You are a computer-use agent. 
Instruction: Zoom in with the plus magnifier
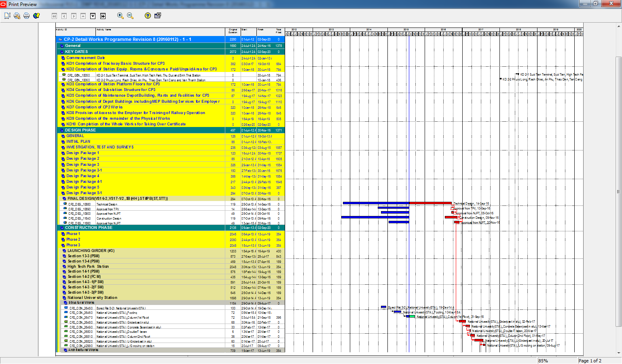(x=120, y=16)
